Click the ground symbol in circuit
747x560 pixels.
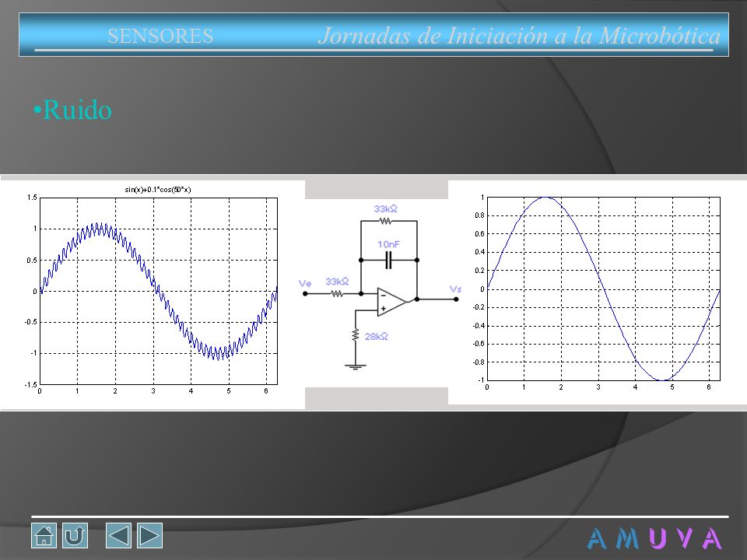coord(356,366)
